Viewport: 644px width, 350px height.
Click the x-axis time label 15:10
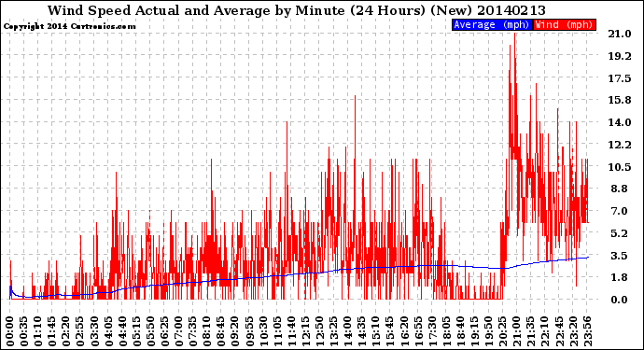pos(375,331)
